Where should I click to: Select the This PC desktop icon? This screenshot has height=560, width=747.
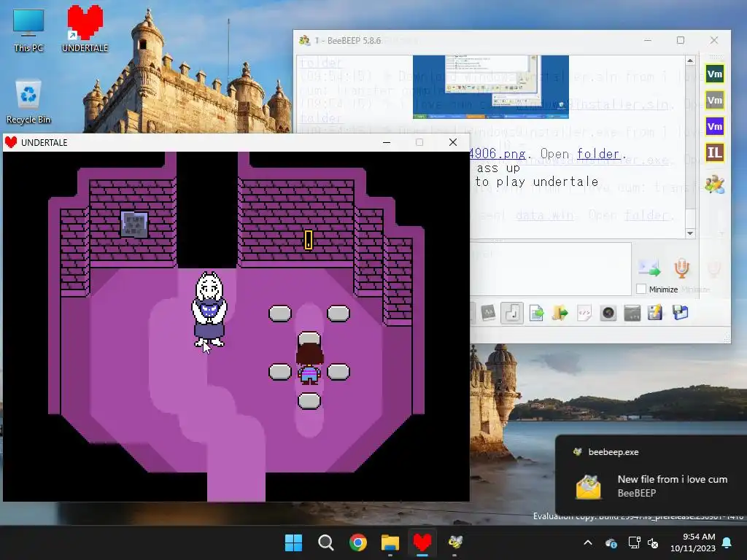pos(28,31)
